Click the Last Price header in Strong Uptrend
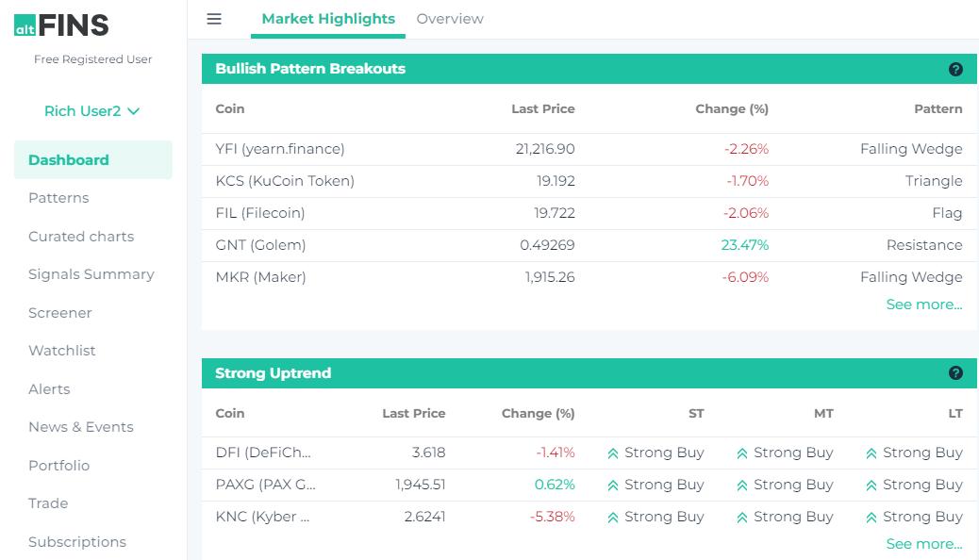The height and width of the screenshot is (560, 979). 413,414
